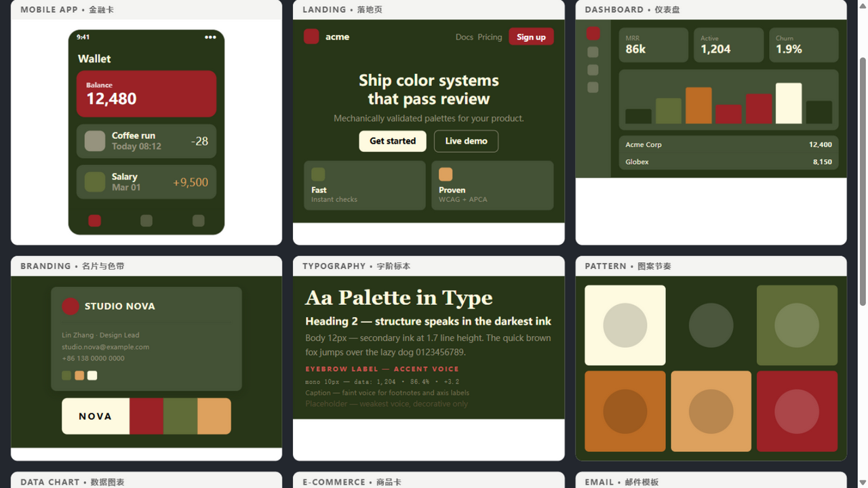Pick the small cream swatch on business card
Image resolution: width=868 pixels, height=488 pixels.
[92, 375]
